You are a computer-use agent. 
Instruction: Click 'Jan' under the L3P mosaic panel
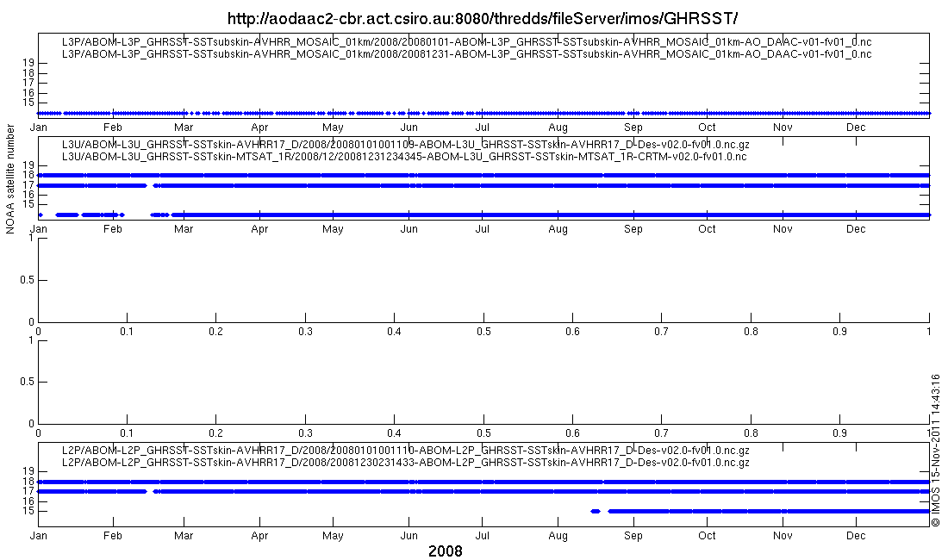(x=39, y=128)
